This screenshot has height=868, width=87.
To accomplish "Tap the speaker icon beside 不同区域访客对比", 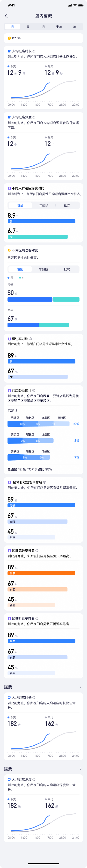I will 9,250.
